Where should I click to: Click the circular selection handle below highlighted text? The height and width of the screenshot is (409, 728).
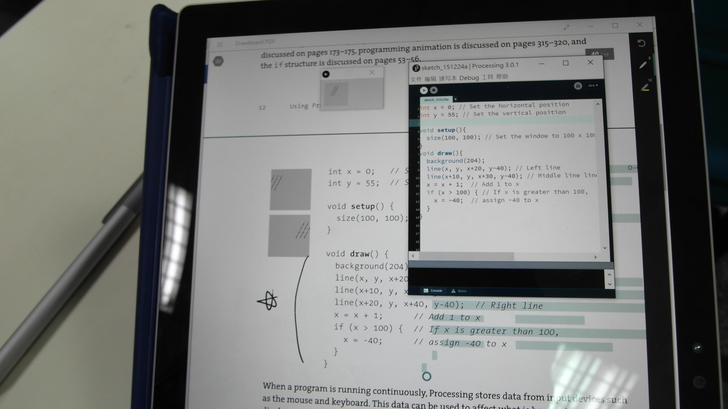click(x=426, y=376)
